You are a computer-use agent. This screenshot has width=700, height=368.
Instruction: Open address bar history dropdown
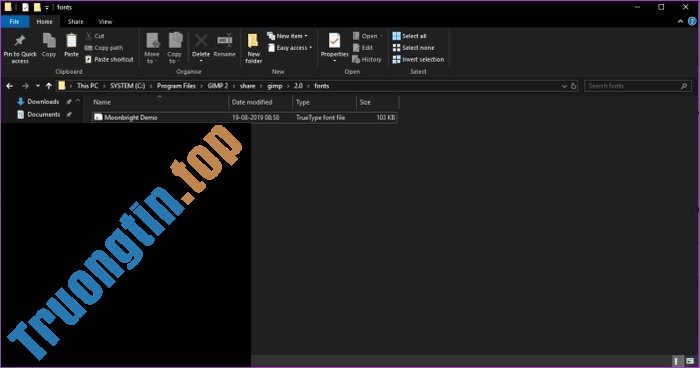[x=564, y=86]
